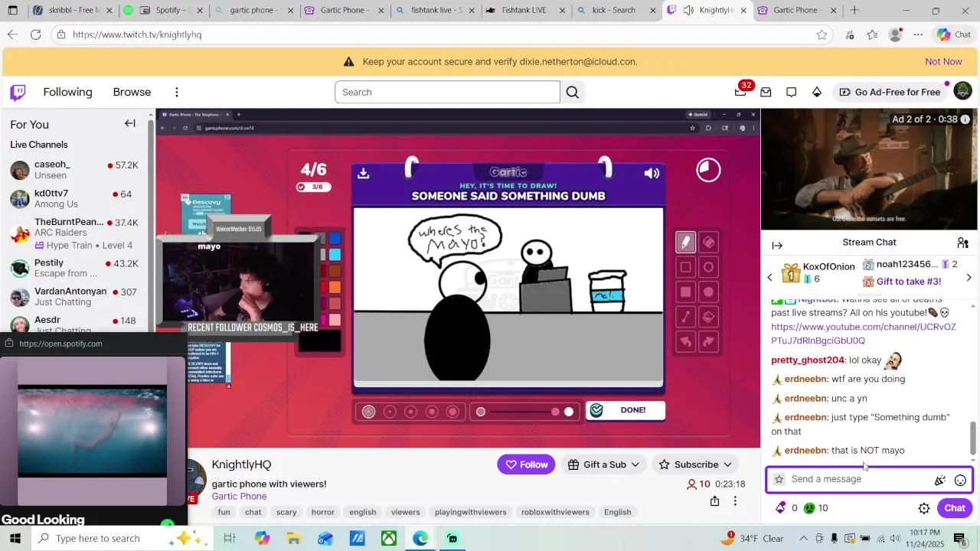The image size is (980, 551).
Task: Open the whispers speech bubble icon
Action: [x=792, y=92]
